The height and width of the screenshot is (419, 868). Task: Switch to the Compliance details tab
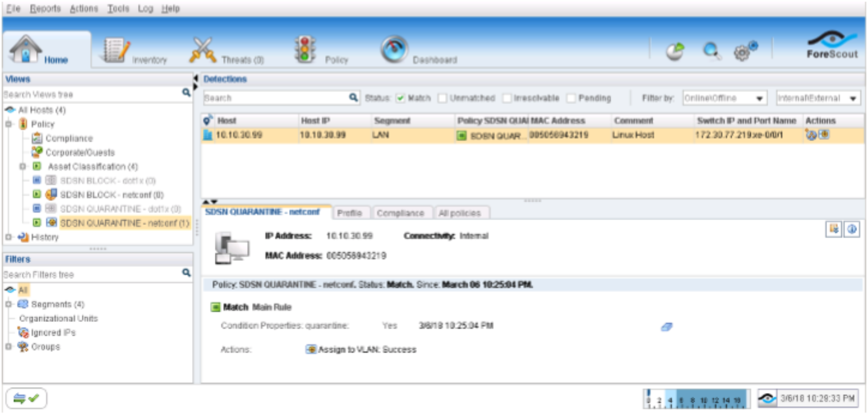pos(401,213)
